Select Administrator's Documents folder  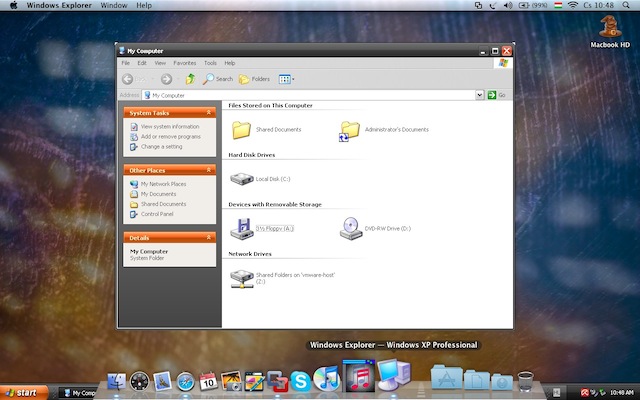(x=350, y=131)
